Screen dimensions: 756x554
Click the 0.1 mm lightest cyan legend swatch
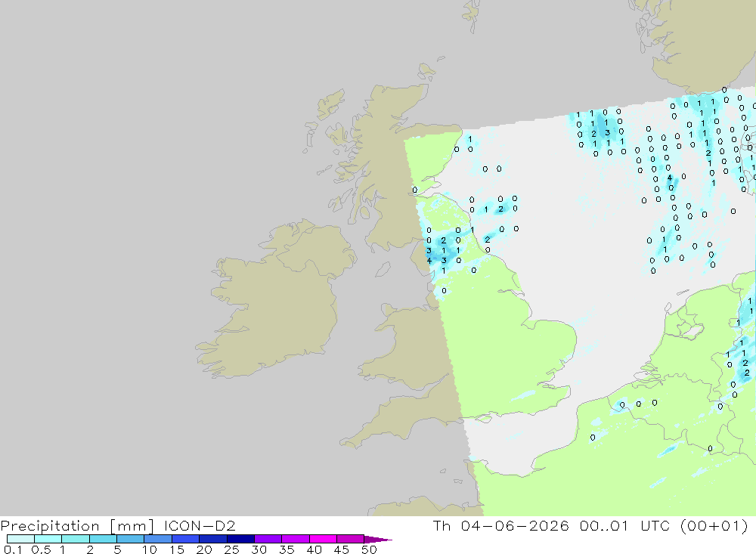click(x=20, y=539)
